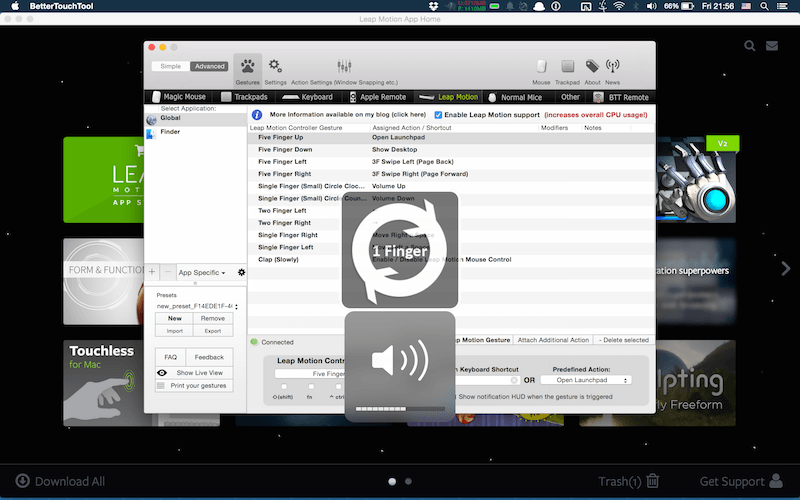
Task: Open the Dropbox menu bar icon
Action: pyautogui.click(x=434, y=6)
